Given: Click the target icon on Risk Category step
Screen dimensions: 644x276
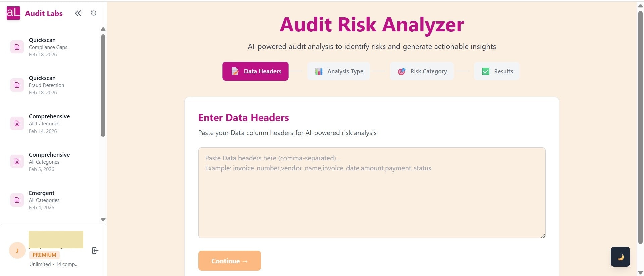Looking at the screenshot, I should click(x=401, y=71).
